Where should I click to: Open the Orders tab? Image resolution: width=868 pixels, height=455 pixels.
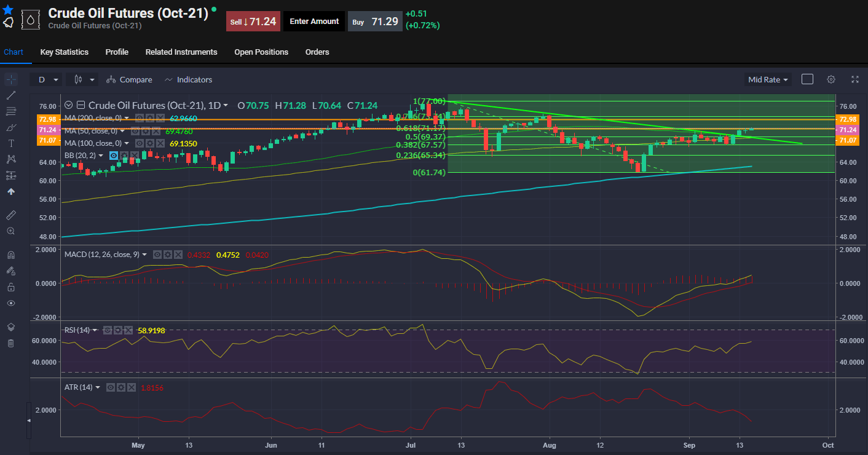[x=317, y=52]
